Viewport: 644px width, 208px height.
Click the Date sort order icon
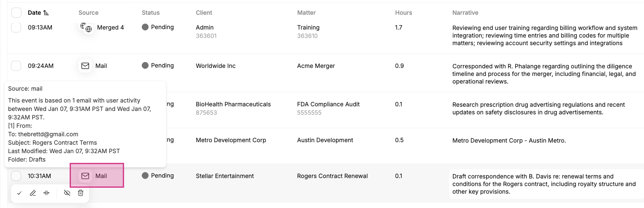click(46, 13)
